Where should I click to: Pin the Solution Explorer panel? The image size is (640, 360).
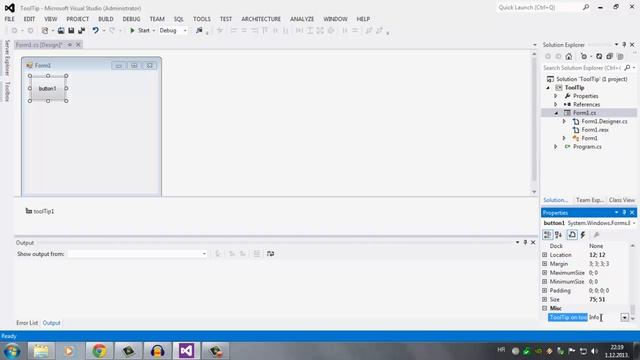point(624,44)
